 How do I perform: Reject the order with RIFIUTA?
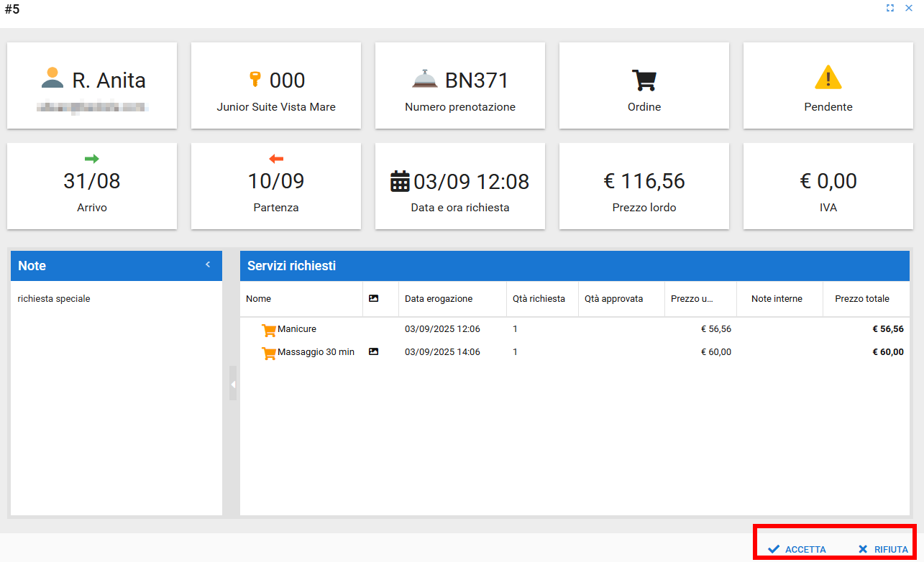883,549
